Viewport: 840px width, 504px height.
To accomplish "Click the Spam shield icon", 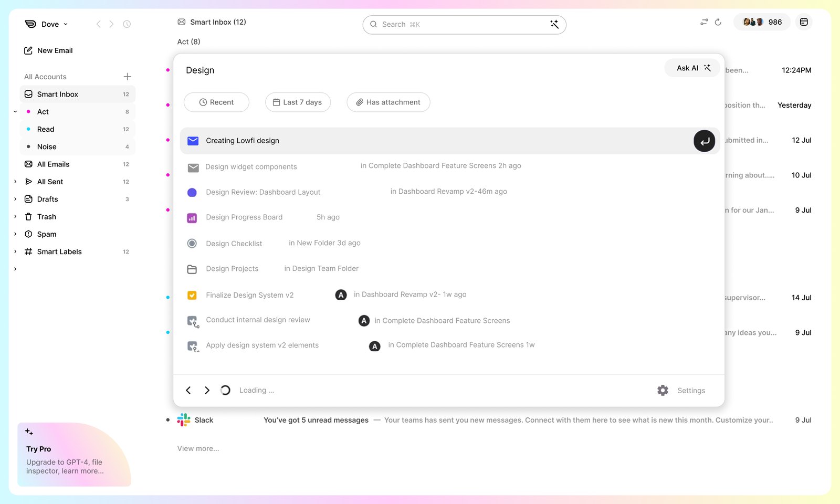I will pyautogui.click(x=28, y=234).
